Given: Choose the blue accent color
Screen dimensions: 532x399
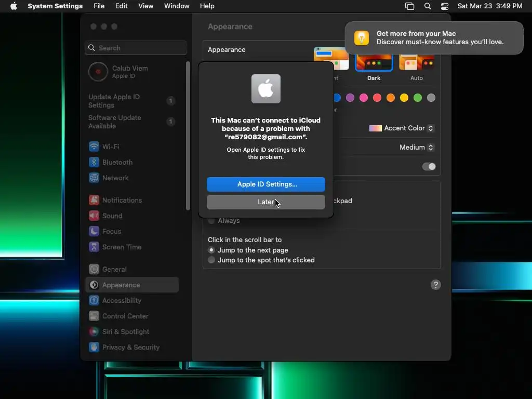Looking at the screenshot, I should coord(337,98).
